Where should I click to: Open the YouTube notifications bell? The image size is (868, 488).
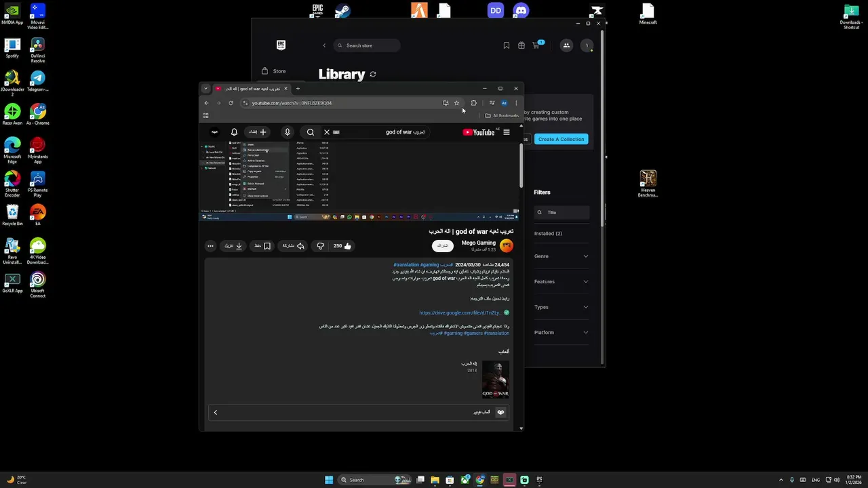pyautogui.click(x=234, y=132)
